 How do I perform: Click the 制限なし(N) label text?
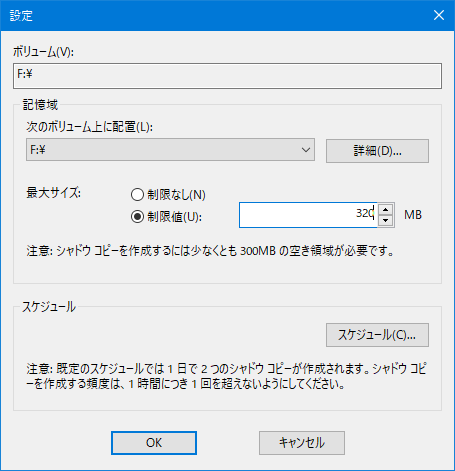[x=176, y=195]
